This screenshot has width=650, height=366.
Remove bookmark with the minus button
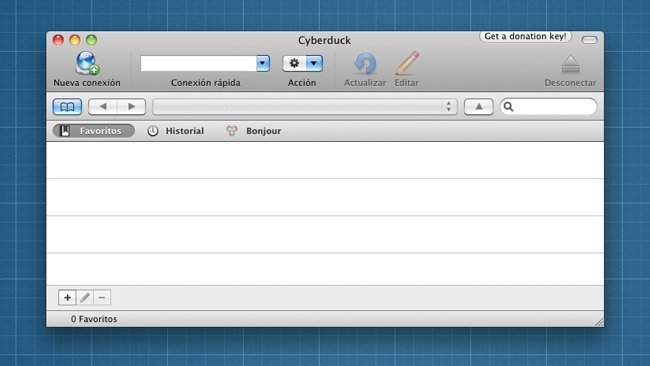tap(102, 298)
